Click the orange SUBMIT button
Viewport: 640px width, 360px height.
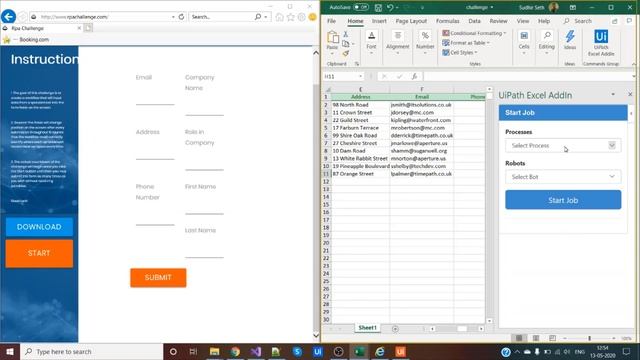pyautogui.click(x=158, y=278)
